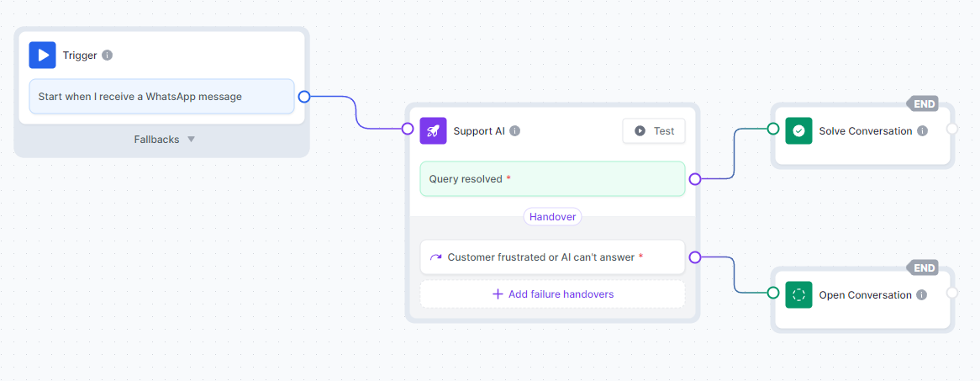Screen dimensions: 980x381
Task: Click the Fallbacks dropdown arrow
Action: coord(192,139)
